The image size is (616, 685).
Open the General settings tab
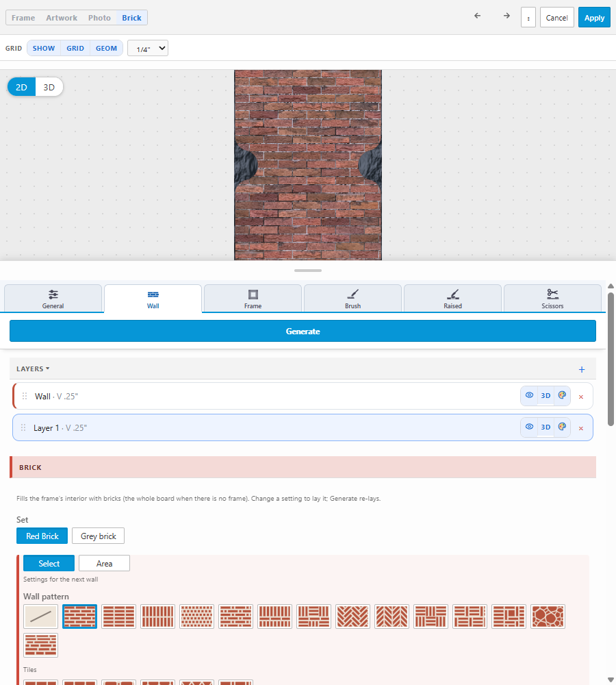[x=53, y=299]
